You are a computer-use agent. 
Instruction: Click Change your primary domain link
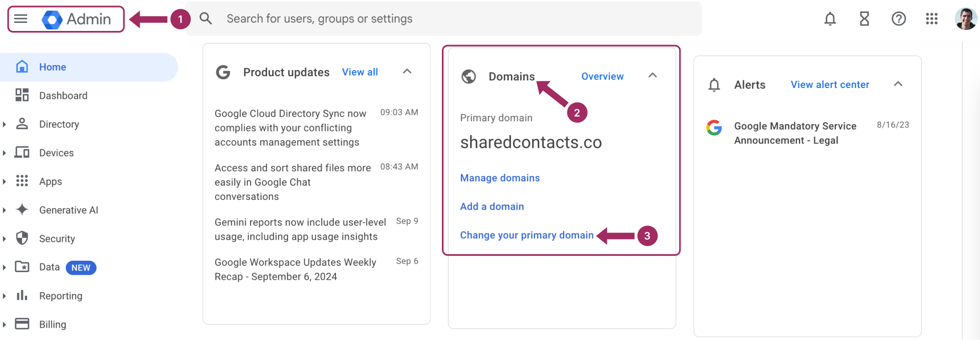coord(527,235)
